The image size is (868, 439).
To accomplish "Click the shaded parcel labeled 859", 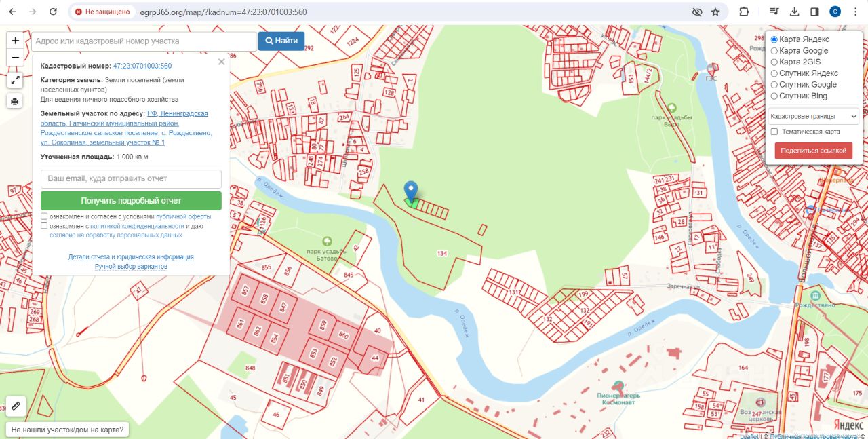I will [323, 324].
